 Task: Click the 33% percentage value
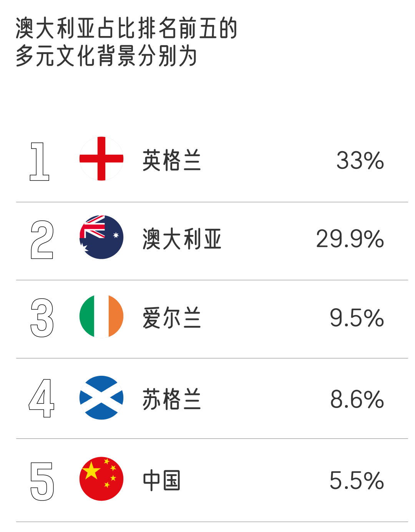pyautogui.click(x=360, y=160)
